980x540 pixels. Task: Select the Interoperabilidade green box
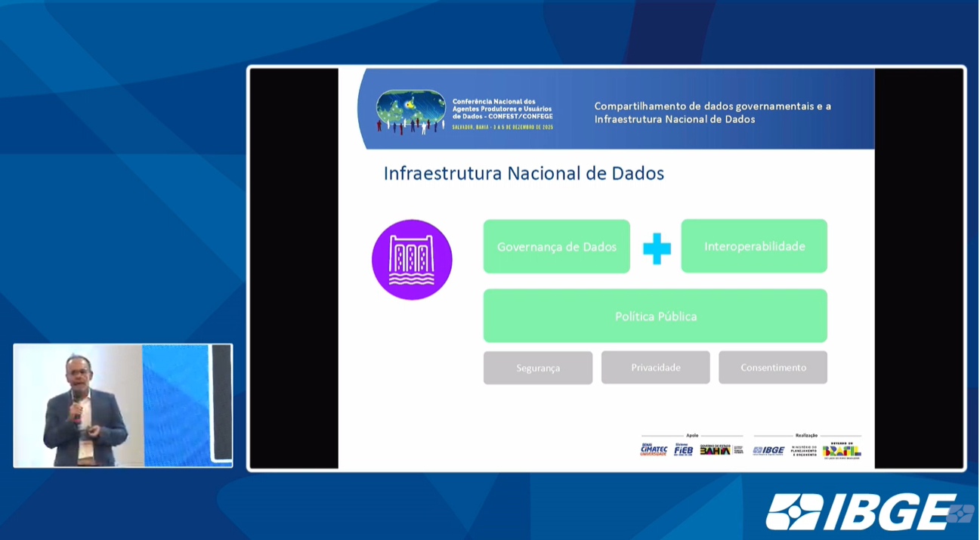pos(754,246)
